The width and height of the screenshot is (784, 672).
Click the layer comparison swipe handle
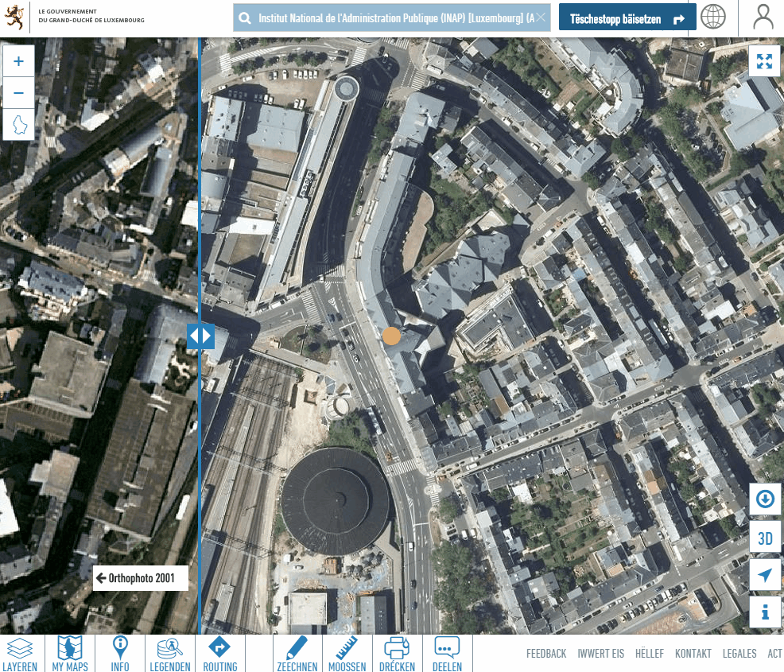pos(200,336)
